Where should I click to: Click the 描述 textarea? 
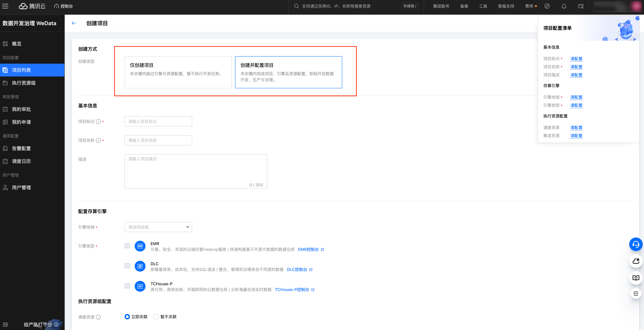(x=196, y=171)
